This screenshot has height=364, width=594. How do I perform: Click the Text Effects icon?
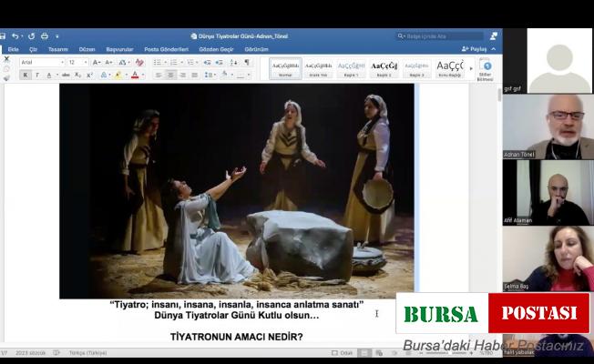point(104,75)
